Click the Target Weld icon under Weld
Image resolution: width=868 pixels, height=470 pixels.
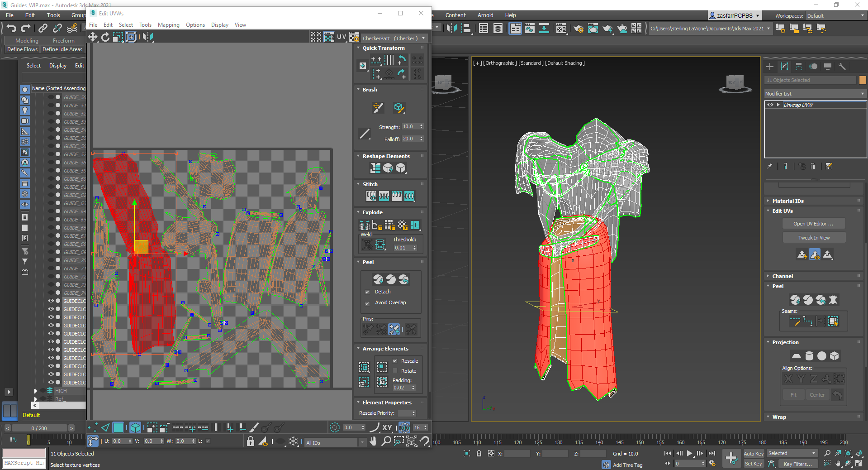tap(367, 245)
